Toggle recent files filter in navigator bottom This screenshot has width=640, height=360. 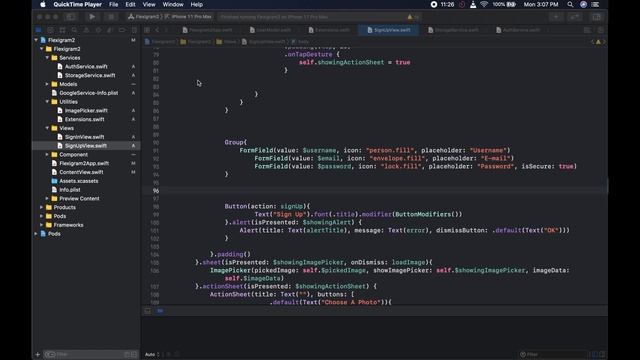127,354
